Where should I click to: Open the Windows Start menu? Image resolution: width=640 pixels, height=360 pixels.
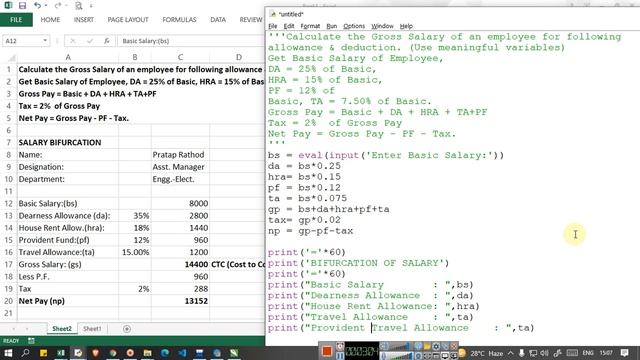point(8,353)
